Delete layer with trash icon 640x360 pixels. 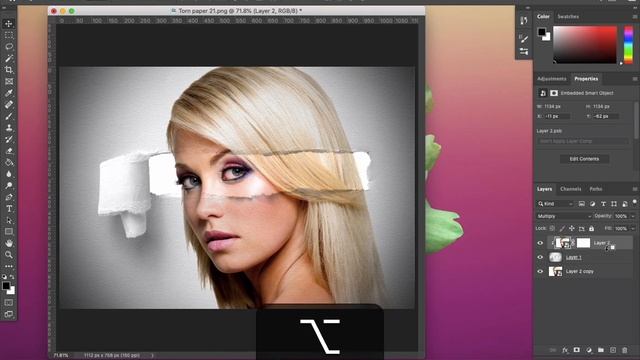[624, 350]
